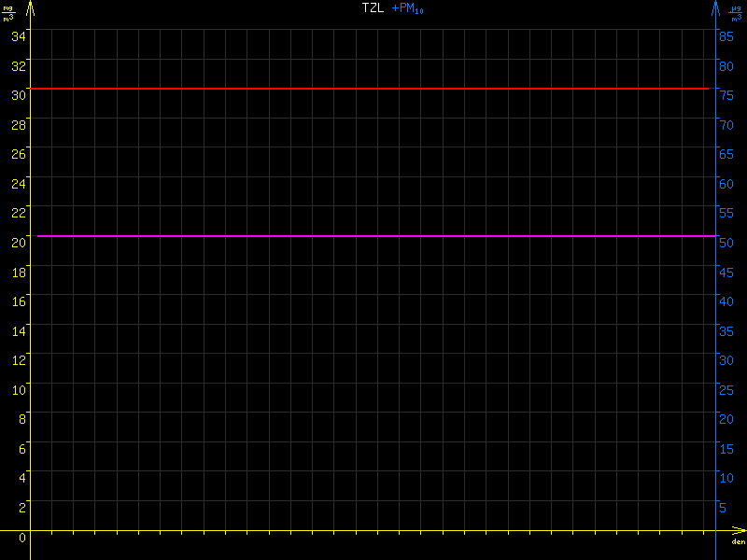747x560 pixels.
Task: Click the 5 label on blue axis
Action: [722, 508]
